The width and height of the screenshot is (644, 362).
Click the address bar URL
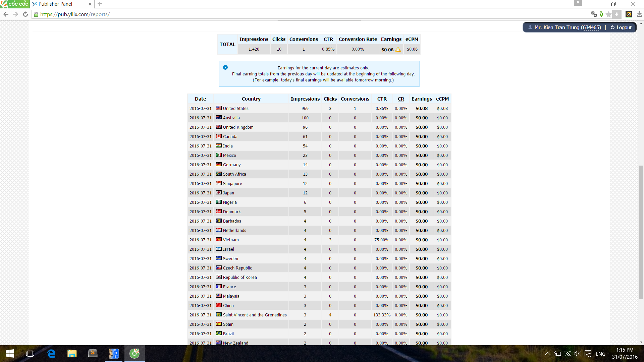coord(75,14)
